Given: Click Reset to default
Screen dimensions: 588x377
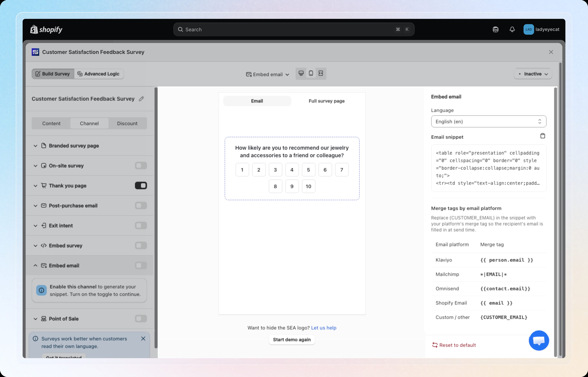Looking at the screenshot, I should 454,345.
